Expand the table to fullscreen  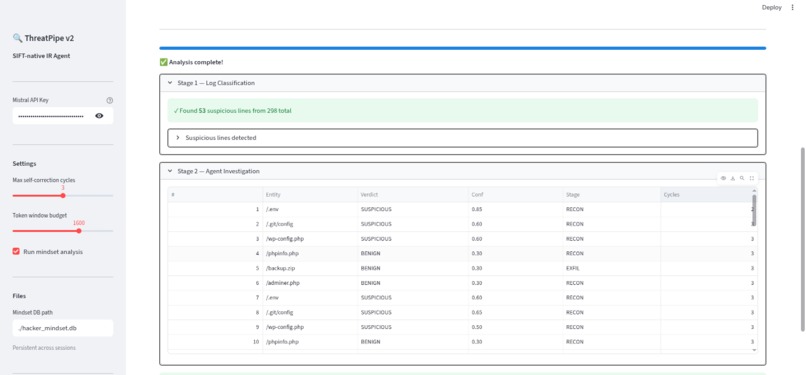click(752, 178)
